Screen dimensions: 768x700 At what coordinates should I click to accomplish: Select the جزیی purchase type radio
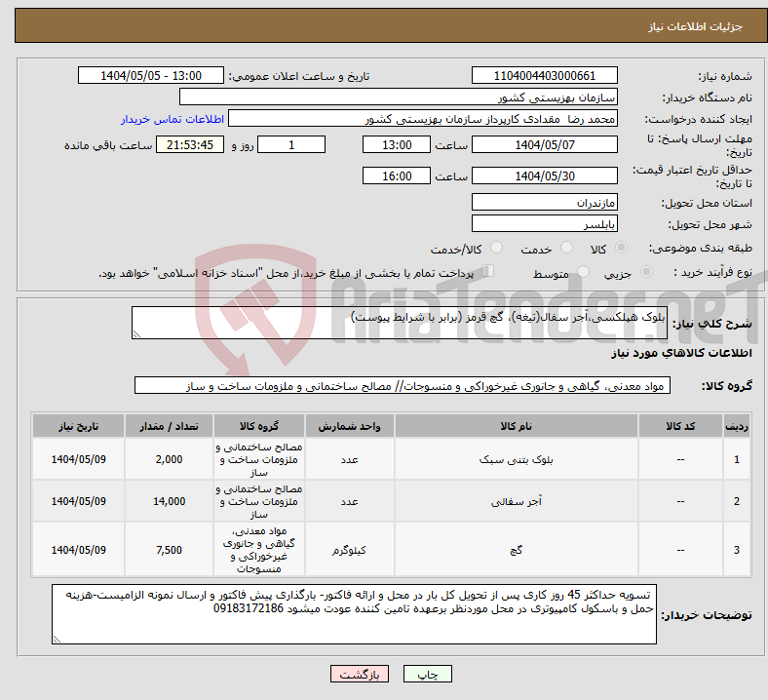(646, 271)
